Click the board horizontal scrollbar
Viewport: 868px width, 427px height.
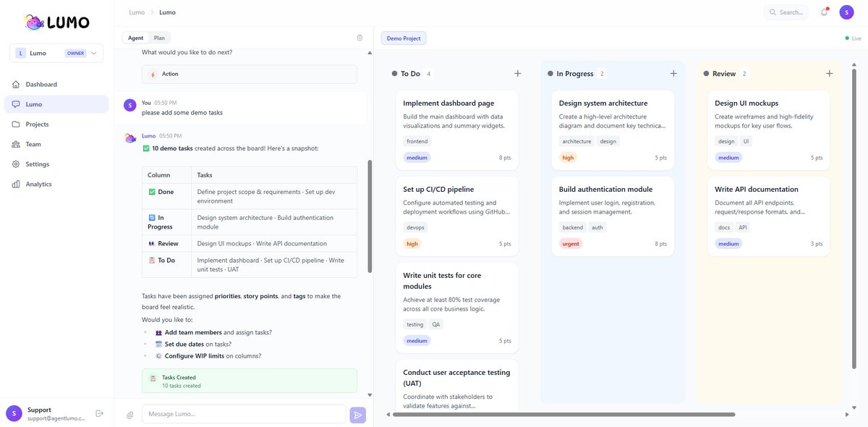point(565,415)
